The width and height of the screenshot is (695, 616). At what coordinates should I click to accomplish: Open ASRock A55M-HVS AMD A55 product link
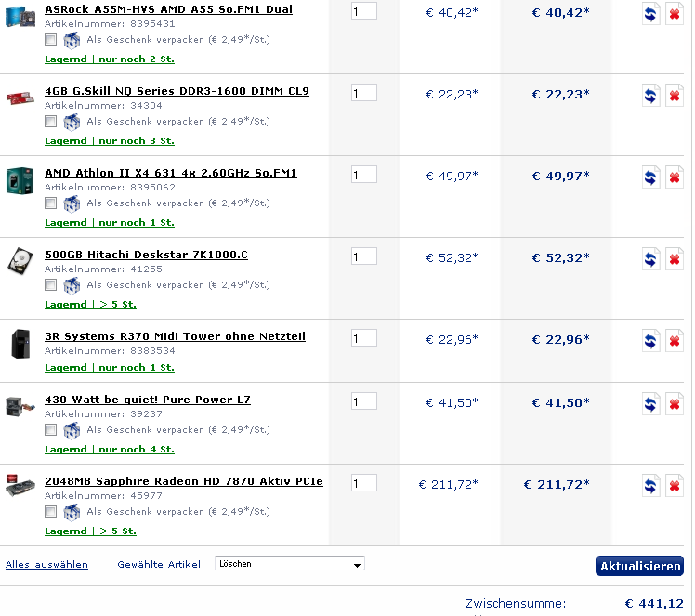coord(168,9)
